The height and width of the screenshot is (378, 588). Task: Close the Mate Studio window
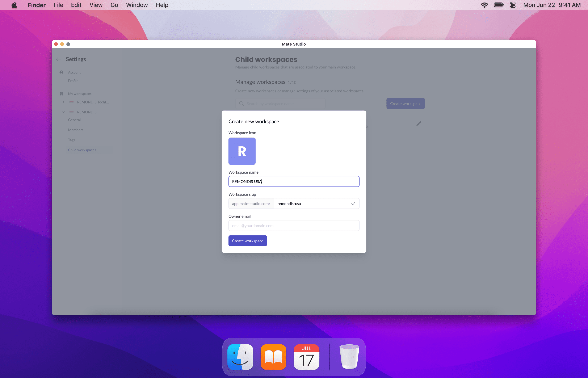point(56,44)
